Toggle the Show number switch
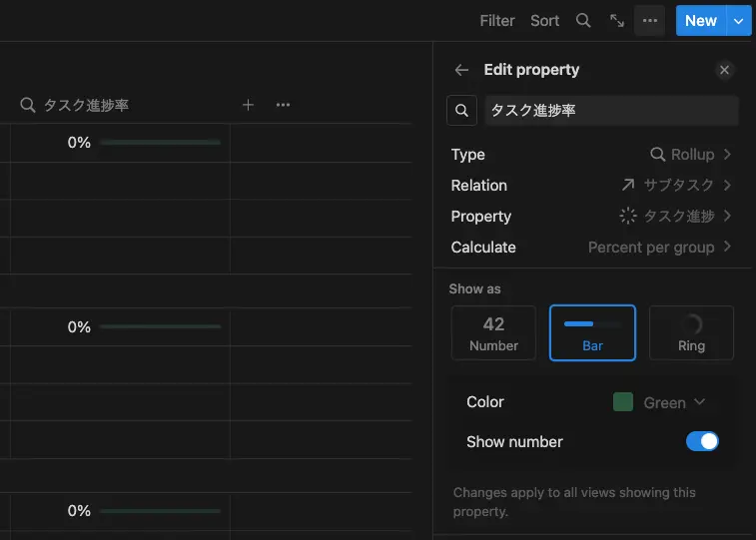 coord(702,441)
